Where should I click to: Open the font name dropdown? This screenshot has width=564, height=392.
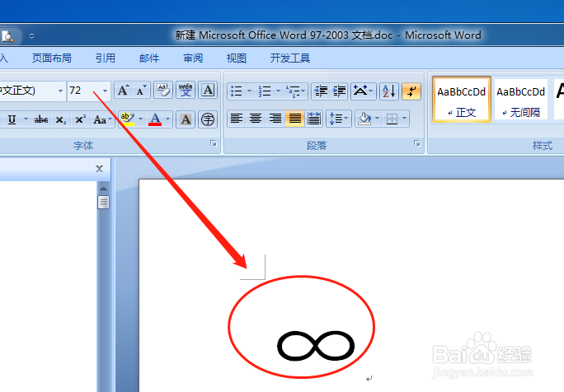pos(60,91)
